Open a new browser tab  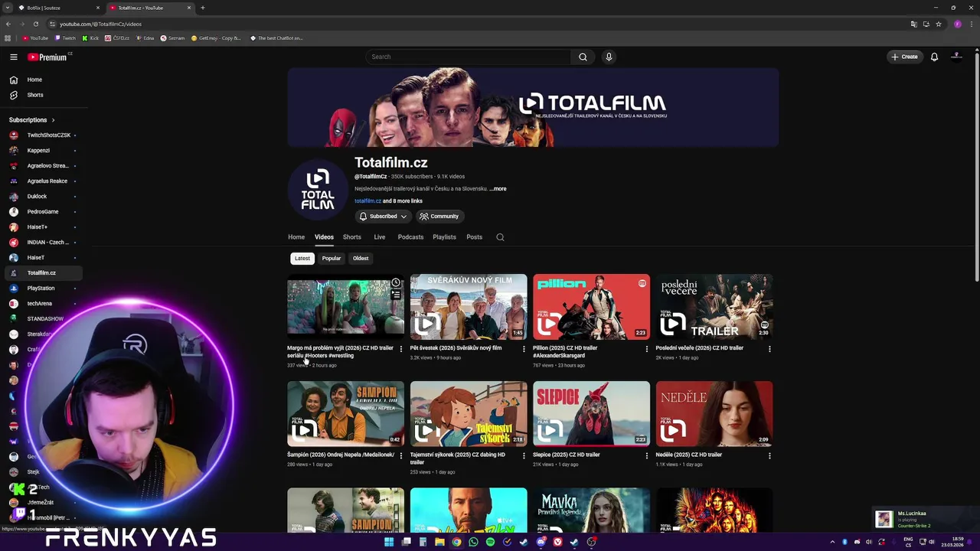pyautogui.click(x=202, y=8)
